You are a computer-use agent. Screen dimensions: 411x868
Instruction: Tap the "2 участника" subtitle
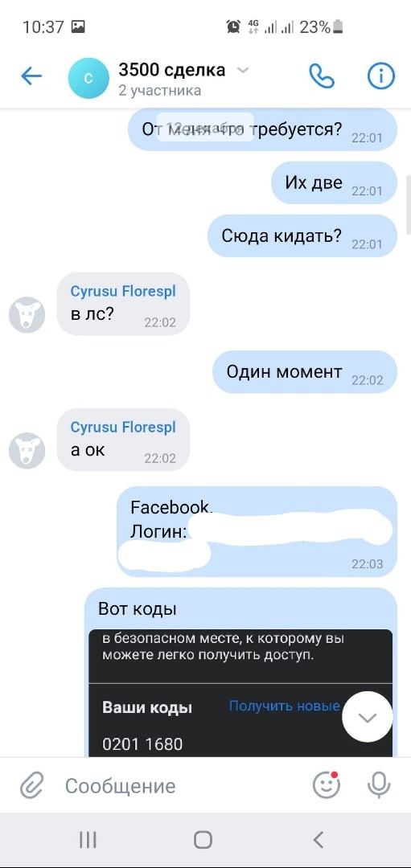click(159, 90)
